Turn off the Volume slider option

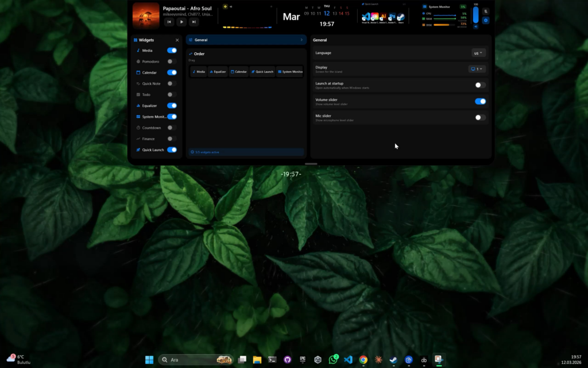point(480,101)
